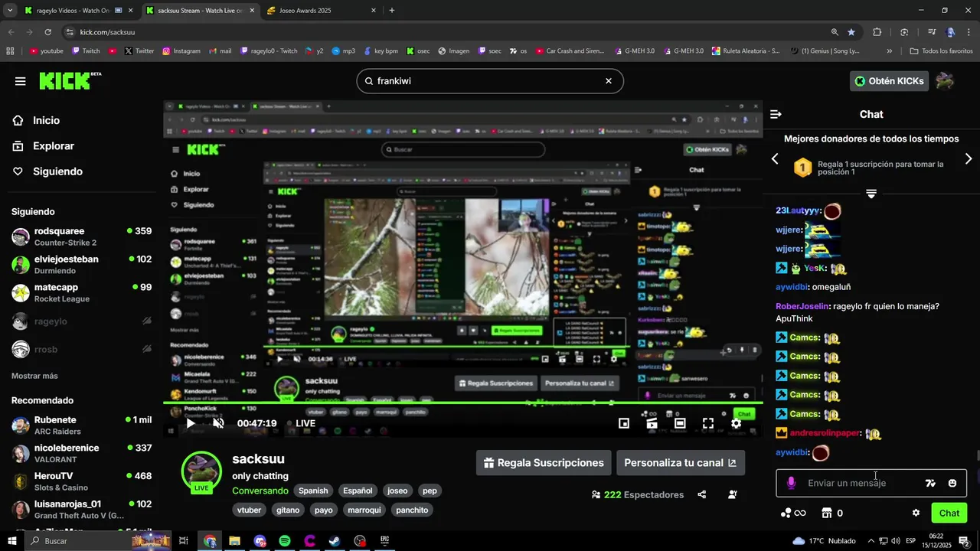
Task: Open the quick emotes icon in chat box
Action: (x=930, y=483)
